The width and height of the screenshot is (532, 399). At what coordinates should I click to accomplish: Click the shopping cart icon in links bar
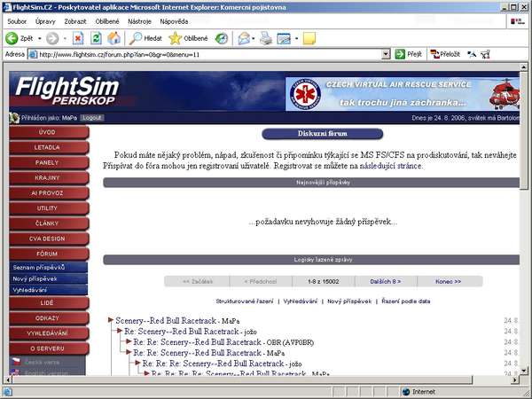point(486,54)
